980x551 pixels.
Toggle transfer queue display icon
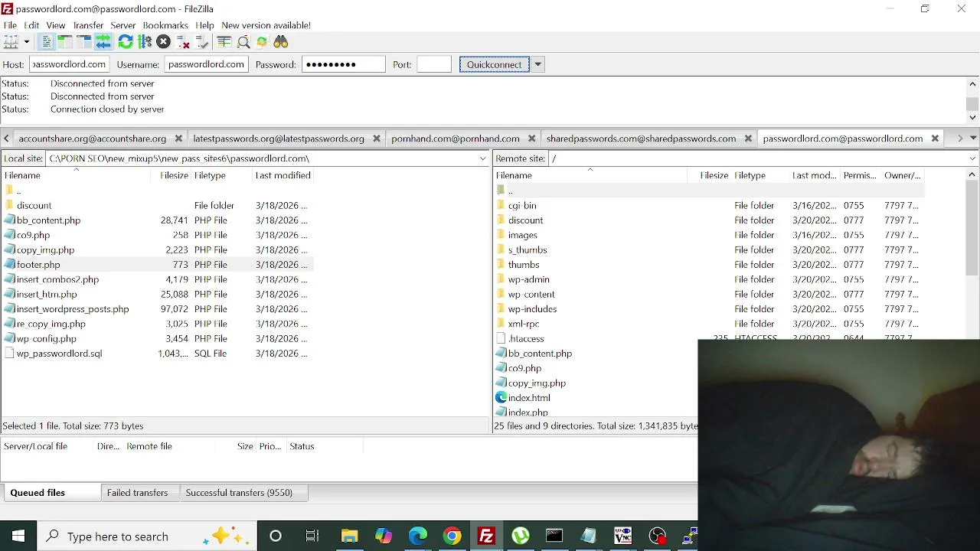point(103,42)
